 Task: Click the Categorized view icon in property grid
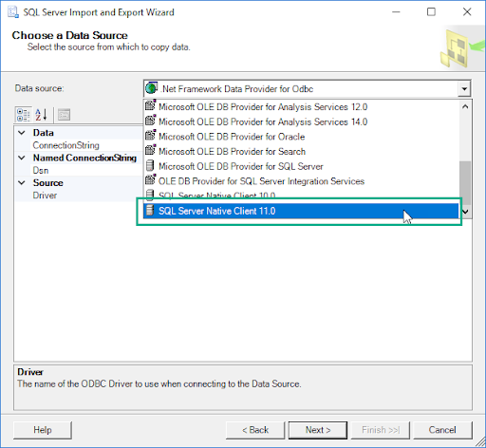click(24, 115)
